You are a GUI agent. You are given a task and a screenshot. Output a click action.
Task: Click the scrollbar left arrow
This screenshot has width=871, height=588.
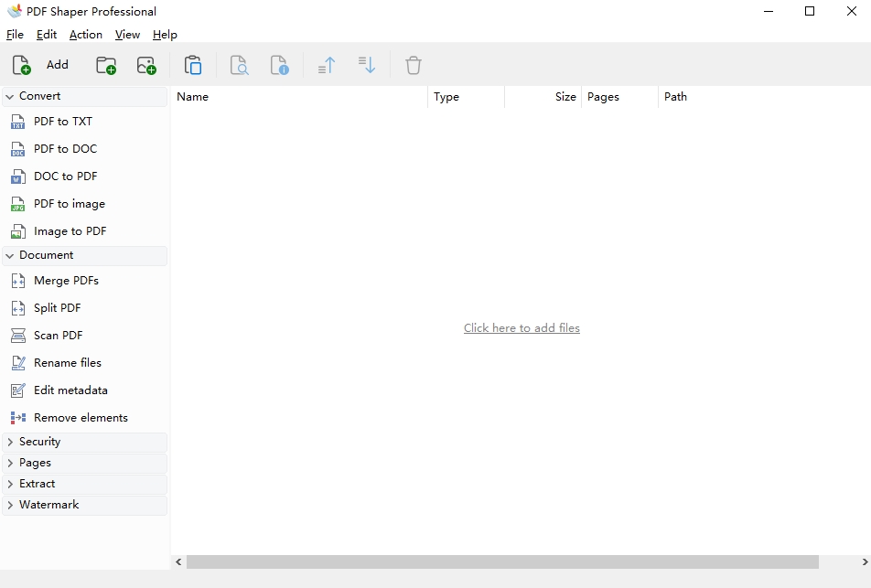point(178,561)
